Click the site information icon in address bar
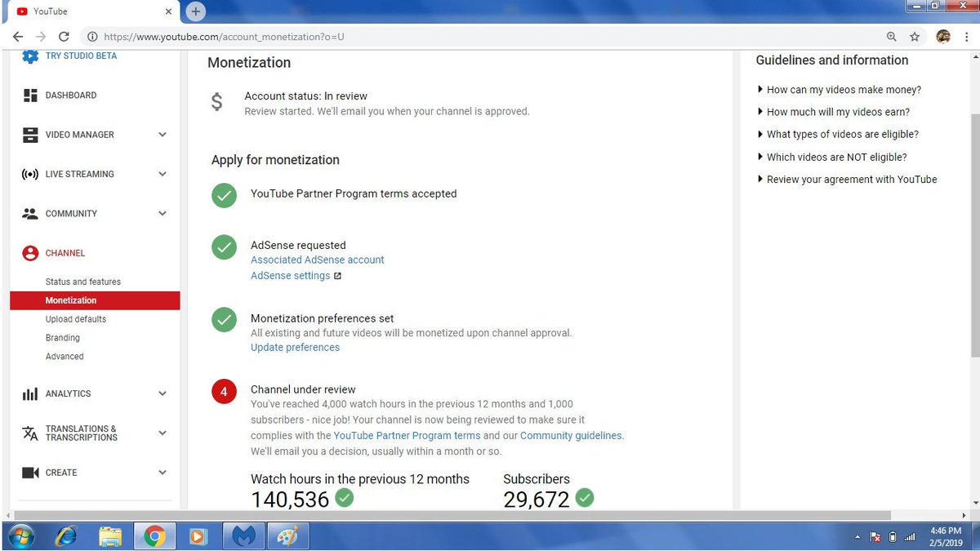 coord(92,37)
